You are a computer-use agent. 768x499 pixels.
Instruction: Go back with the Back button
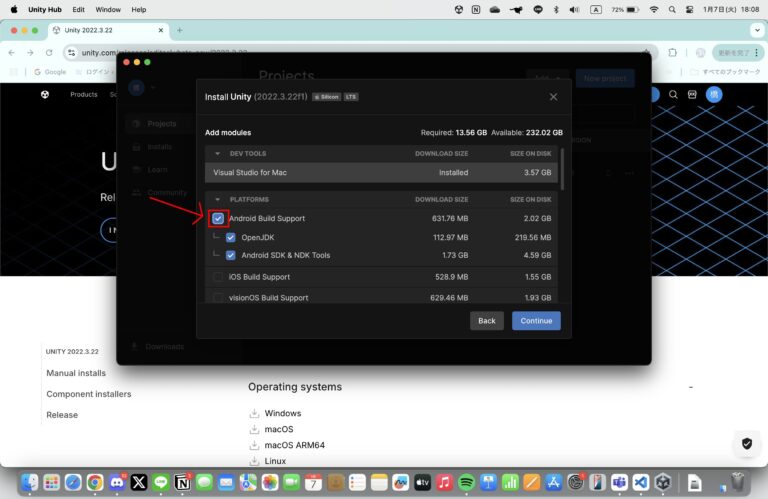(487, 321)
